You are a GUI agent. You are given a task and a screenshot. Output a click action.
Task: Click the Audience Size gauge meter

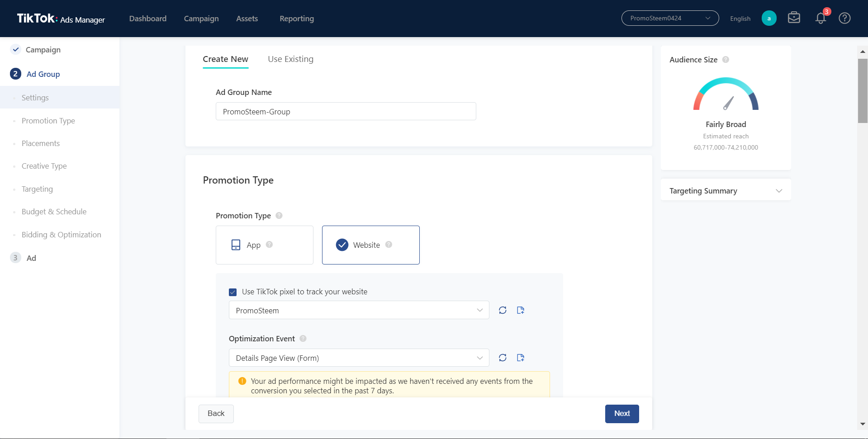tap(726, 94)
